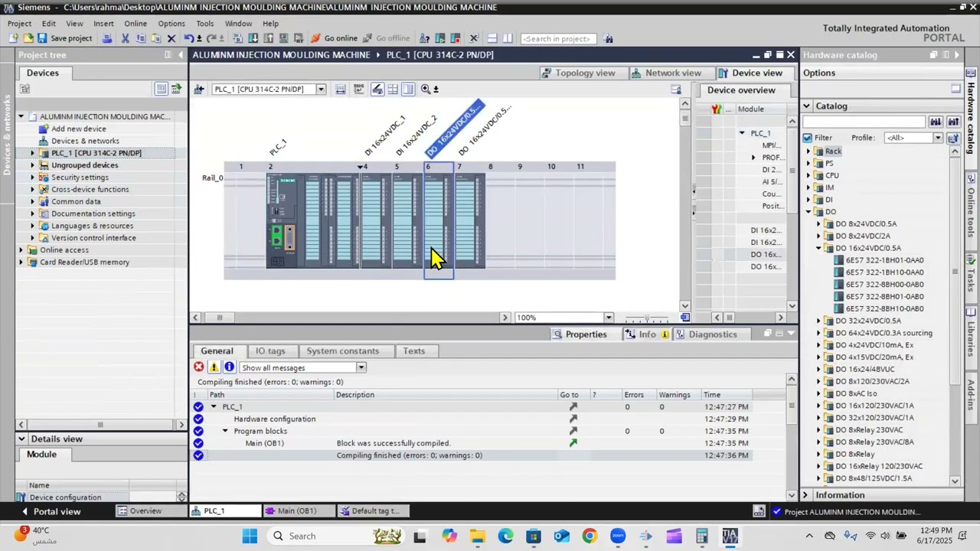The width and height of the screenshot is (980, 551).
Task: Toggle the project tree details view icon
Action: pyautogui.click(x=161, y=89)
